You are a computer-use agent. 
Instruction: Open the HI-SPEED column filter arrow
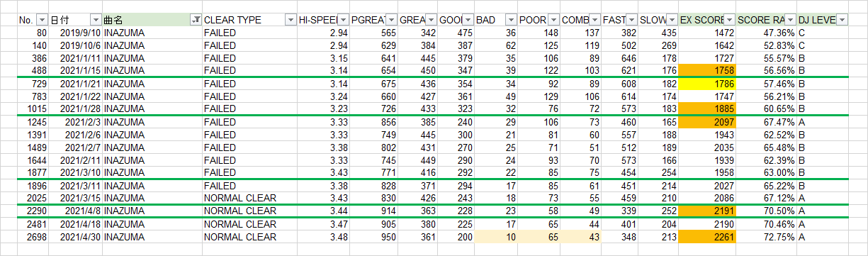tap(343, 20)
